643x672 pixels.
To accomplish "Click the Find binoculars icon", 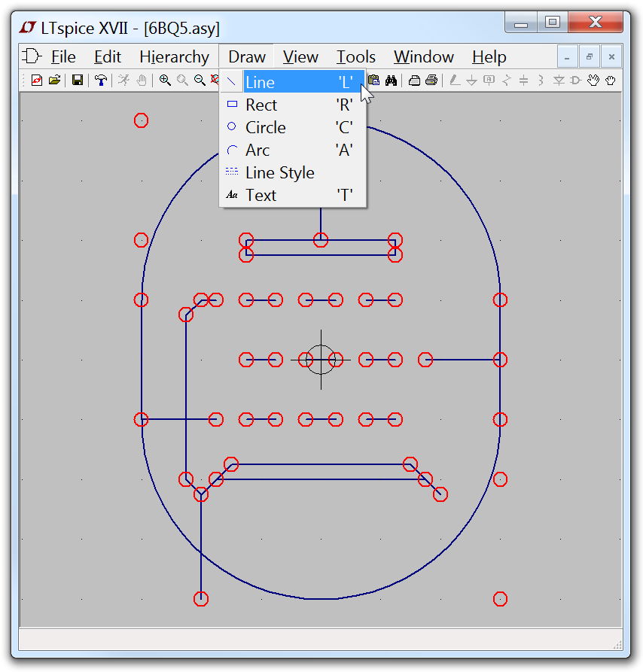I will (392, 81).
